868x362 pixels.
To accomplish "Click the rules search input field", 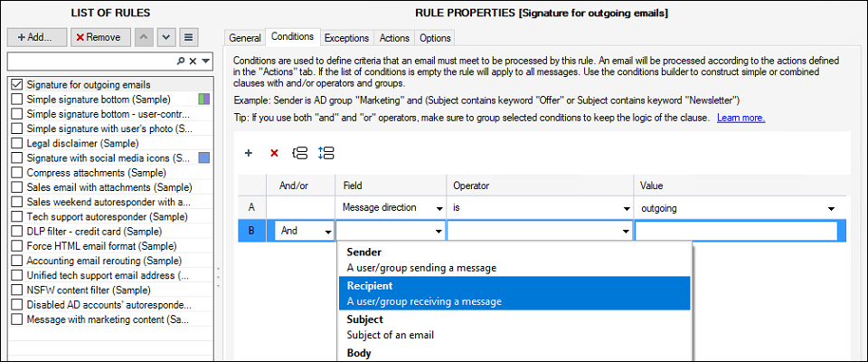I will pos(91,61).
